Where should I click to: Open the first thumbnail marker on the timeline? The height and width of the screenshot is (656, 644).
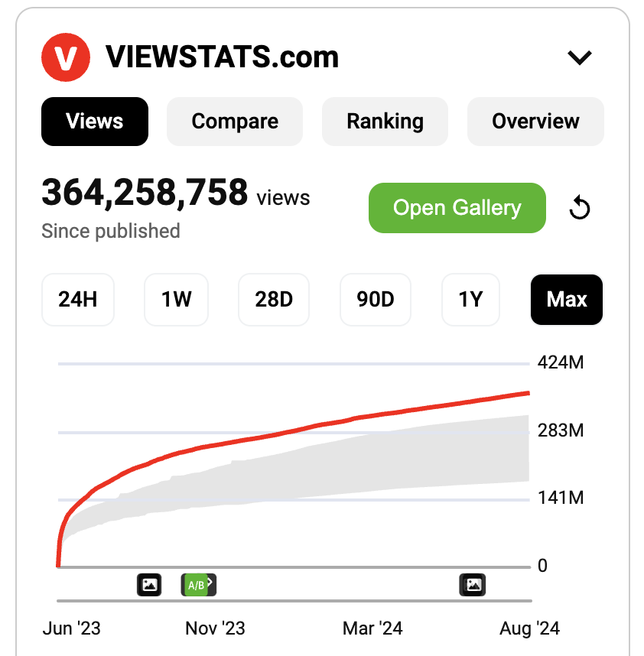(149, 585)
